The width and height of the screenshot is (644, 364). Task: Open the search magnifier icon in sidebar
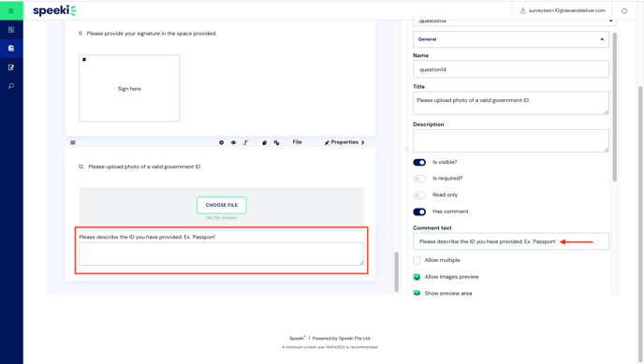point(11,86)
